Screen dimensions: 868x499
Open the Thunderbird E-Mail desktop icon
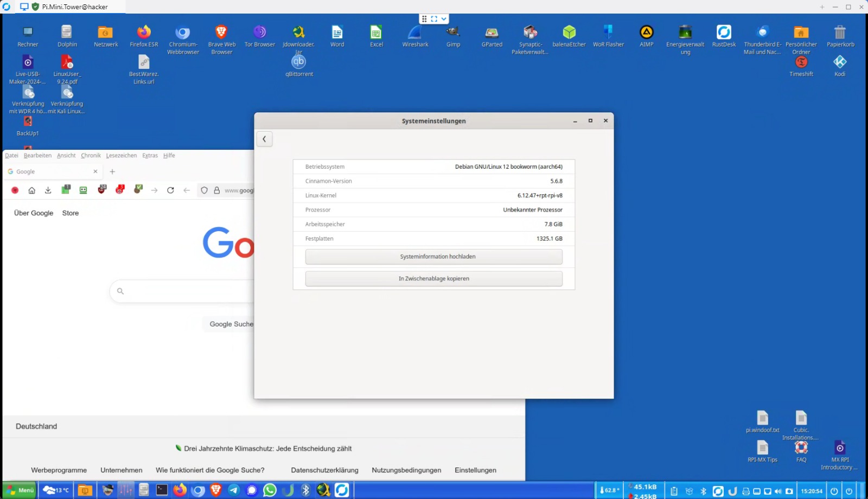click(x=762, y=40)
